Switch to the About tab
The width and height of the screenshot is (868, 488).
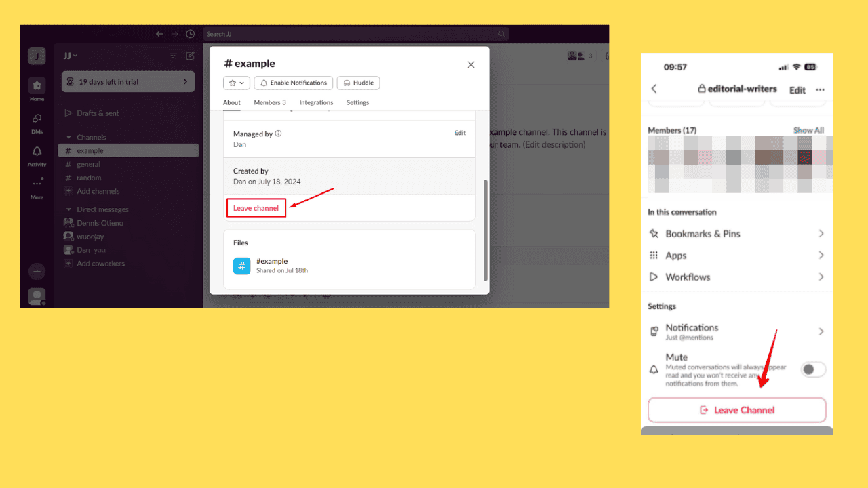coord(232,103)
